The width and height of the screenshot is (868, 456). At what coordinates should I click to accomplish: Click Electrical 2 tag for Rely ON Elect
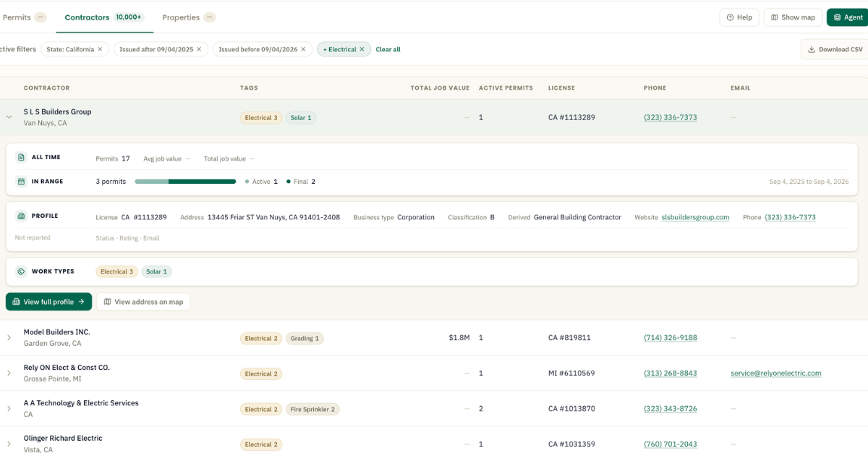(x=261, y=373)
